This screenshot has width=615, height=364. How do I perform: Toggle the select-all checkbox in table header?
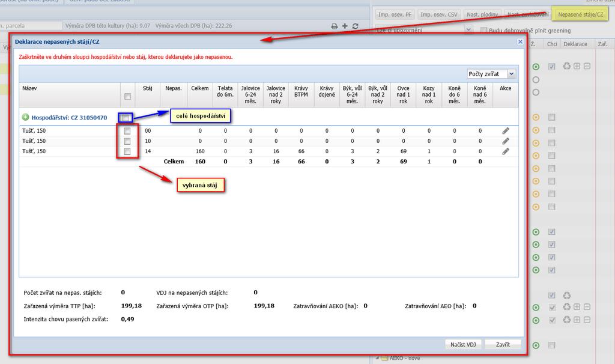pos(127,96)
